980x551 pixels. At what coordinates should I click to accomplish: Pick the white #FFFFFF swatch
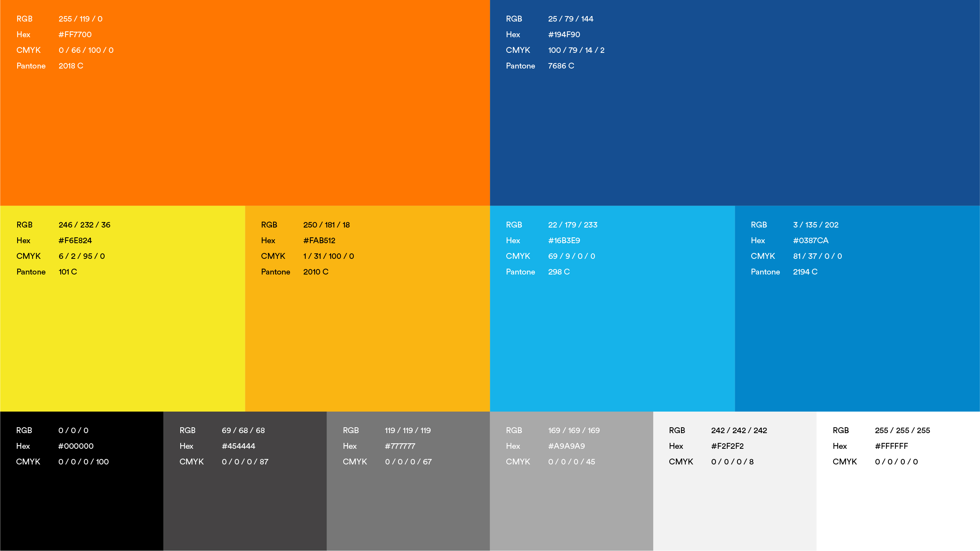click(898, 509)
